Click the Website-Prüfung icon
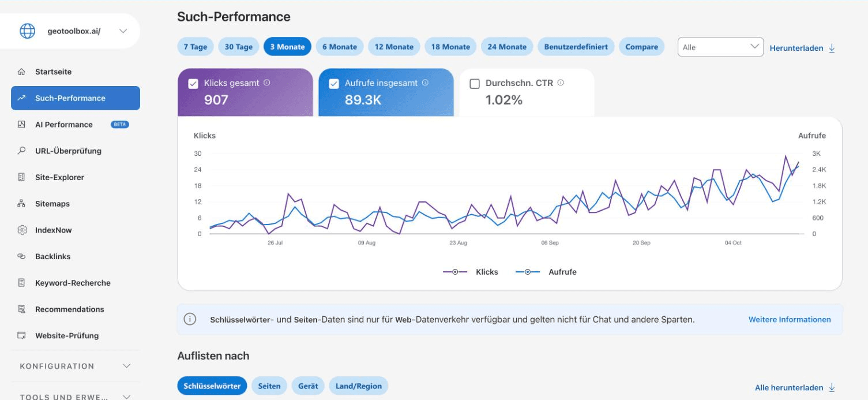This screenshot has width=868, height=400. point(22,336)
